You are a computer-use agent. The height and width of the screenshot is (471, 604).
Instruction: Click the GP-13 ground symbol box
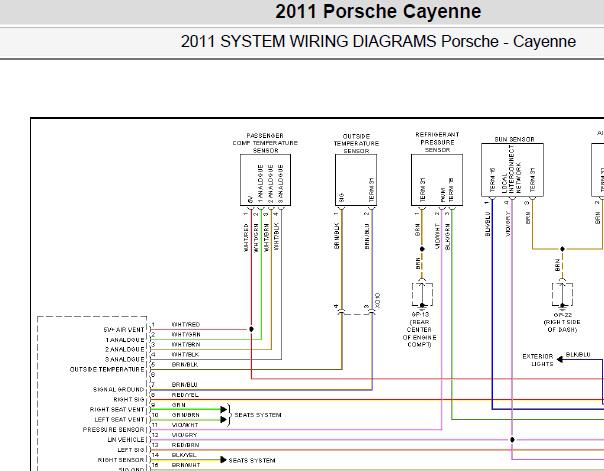(x=422, y=295)
